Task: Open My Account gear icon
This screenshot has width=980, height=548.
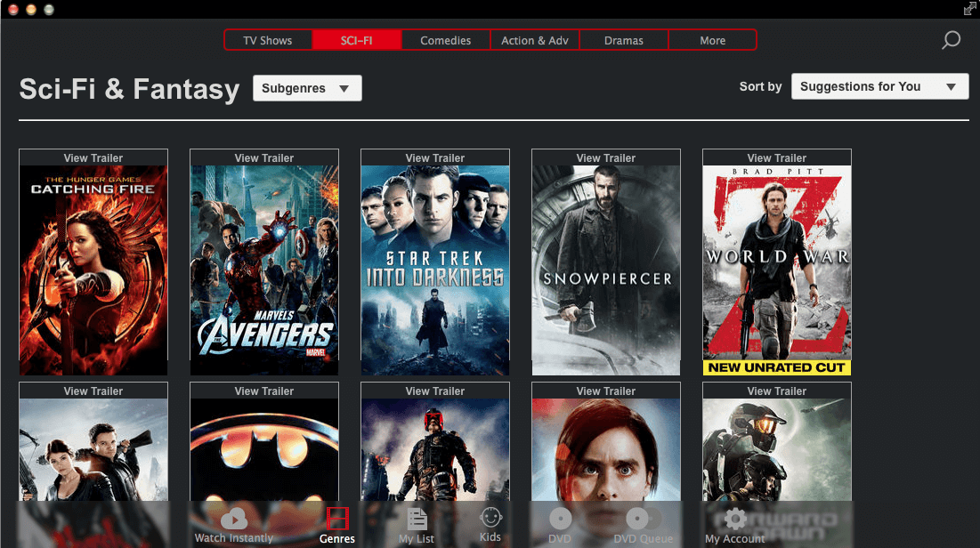Action: (735, 518)
